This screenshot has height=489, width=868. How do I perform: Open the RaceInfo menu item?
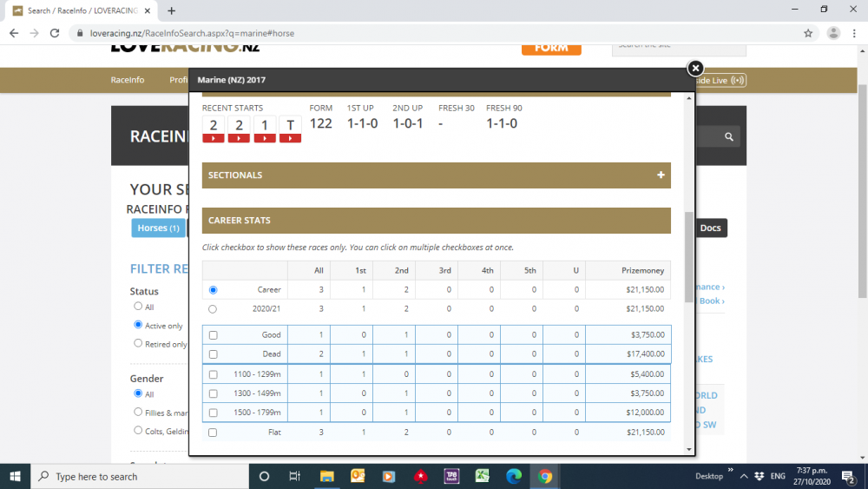(128, 80)
